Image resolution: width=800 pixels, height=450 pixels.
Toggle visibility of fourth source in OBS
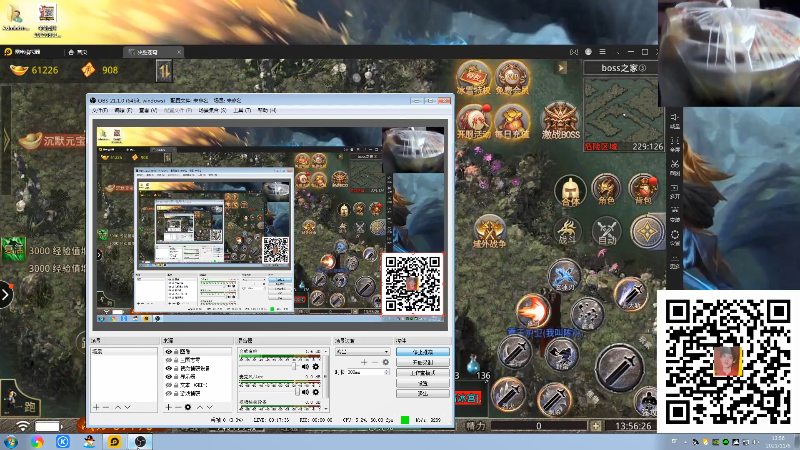tap(168, 377)
